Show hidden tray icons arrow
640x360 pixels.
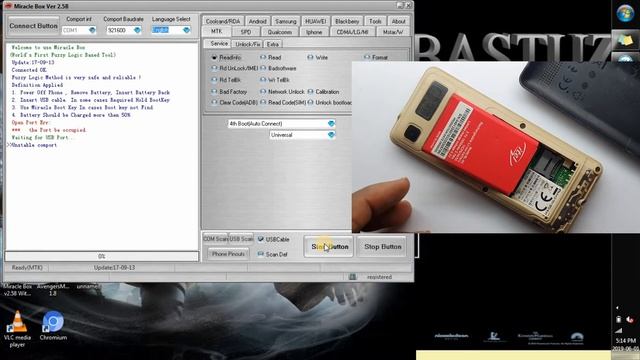(617, 308)
